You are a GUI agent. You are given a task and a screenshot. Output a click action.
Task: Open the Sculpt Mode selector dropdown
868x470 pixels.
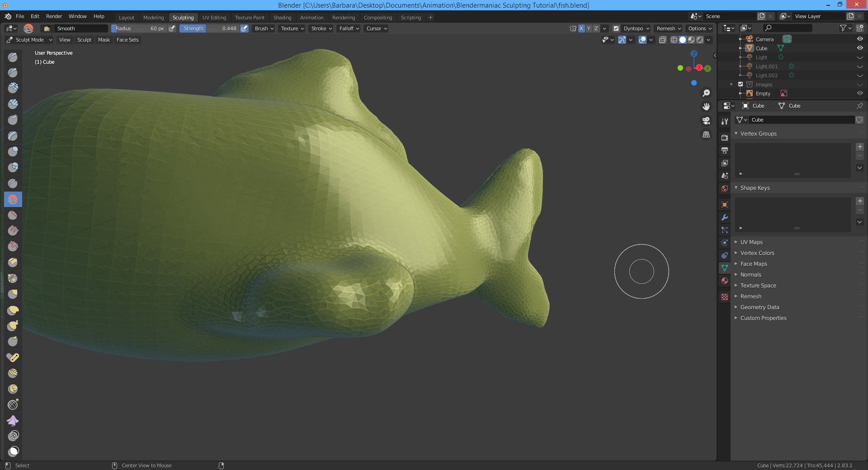pos(29,40)
